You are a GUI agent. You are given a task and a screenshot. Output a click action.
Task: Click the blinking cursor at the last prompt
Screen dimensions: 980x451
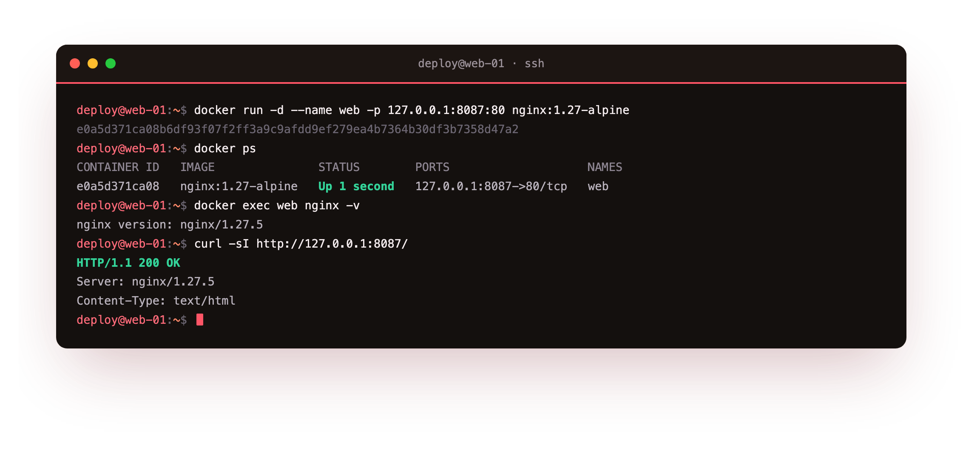(200, 320)
